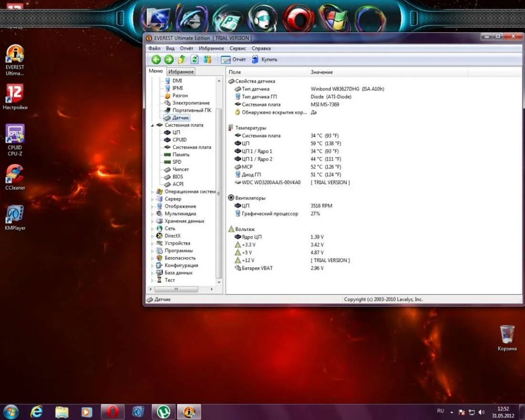Select the CPUID item in the tree

pyautogui.click(x=179, y=140)
